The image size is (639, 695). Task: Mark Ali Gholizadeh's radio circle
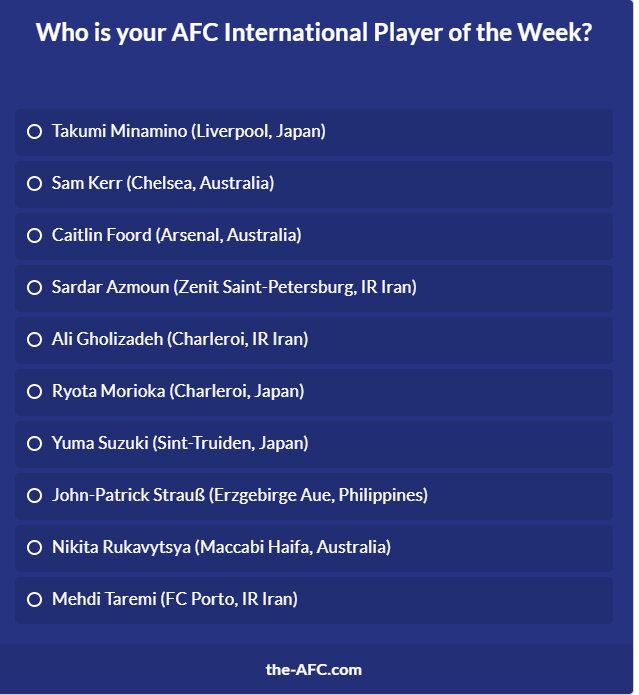click(x=34, y=339)
